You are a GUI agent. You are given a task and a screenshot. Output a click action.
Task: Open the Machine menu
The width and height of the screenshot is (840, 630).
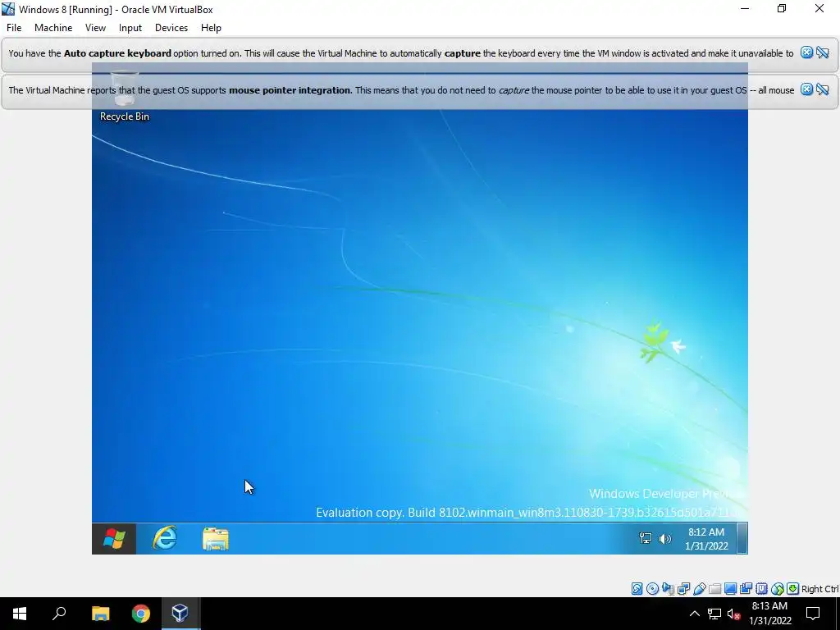(x=53, y=28)
